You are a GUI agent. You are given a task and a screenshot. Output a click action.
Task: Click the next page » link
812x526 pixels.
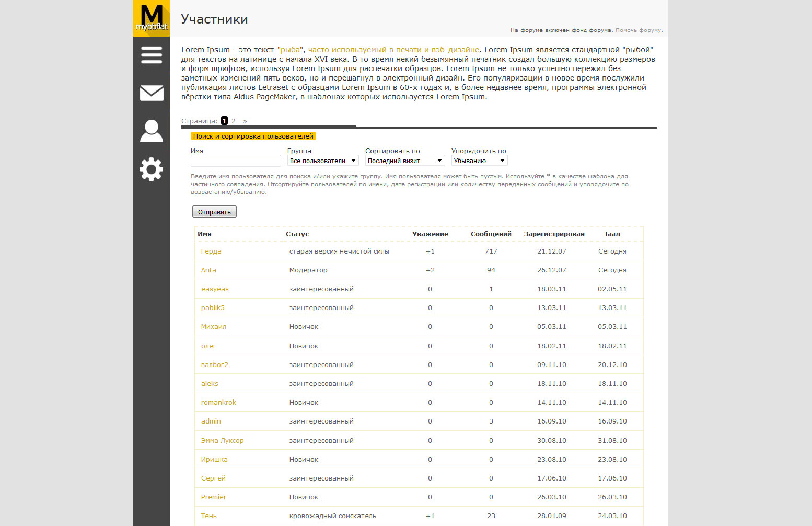pyautogui.click(x=245, y=121)
